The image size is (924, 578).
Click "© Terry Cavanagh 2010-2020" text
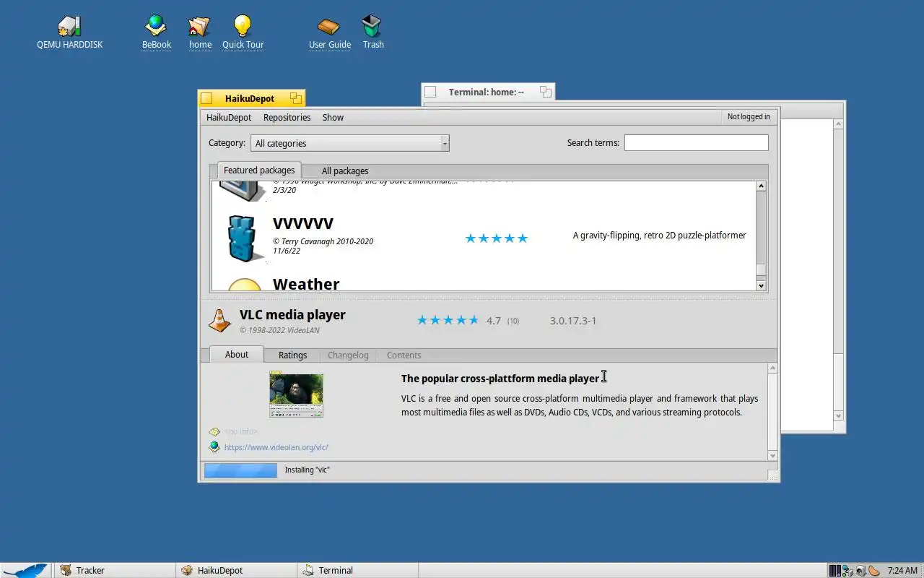click(323, 241)
